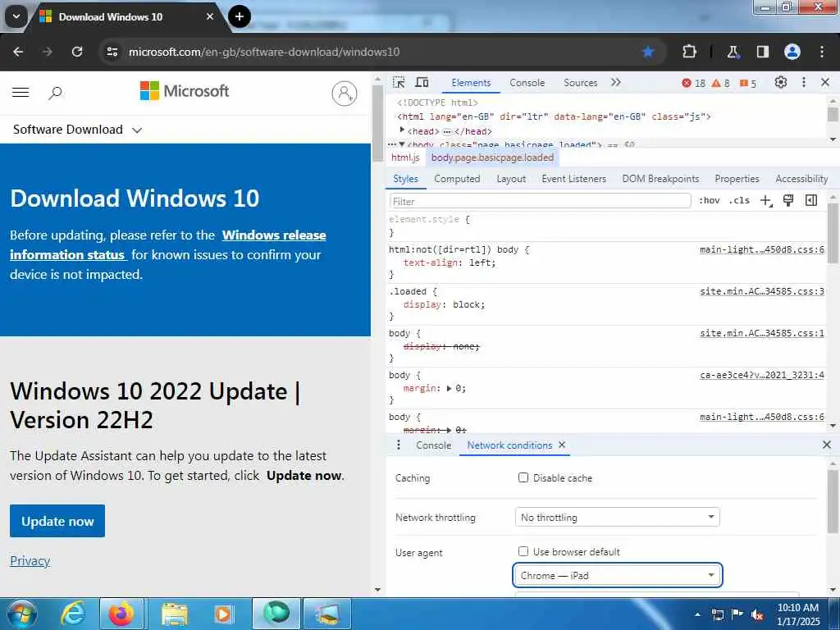
Task: Switch to DevTools Sources tab
Action: pos(580,83)
